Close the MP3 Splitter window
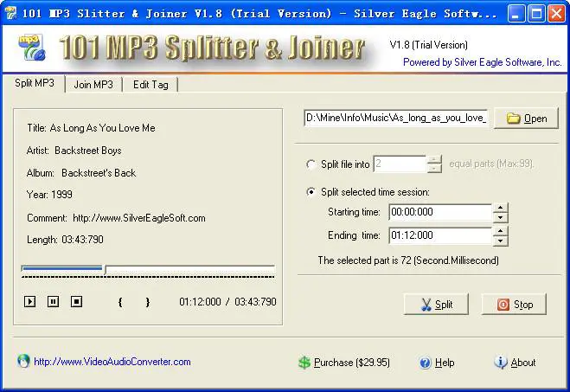The image size is (570, 392). (x=556, y=14)
